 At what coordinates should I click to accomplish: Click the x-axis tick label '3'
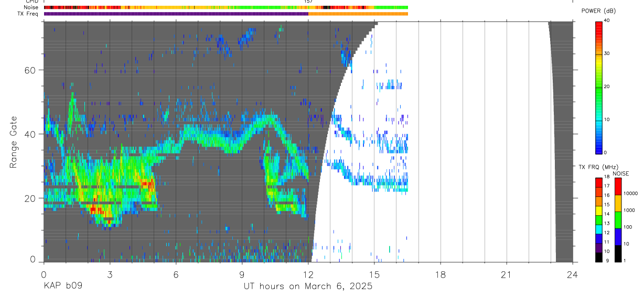point(110,275)
